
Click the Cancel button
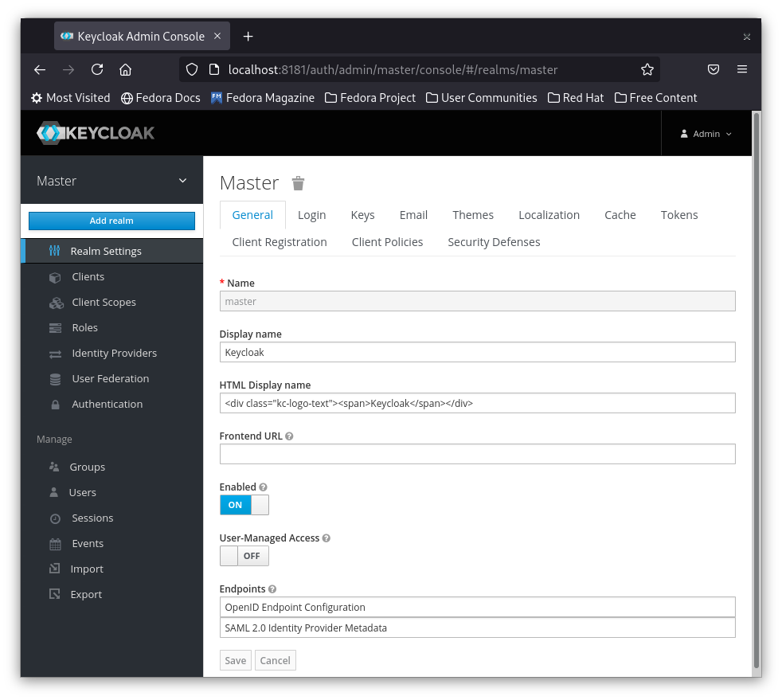(x=276, y=660)
